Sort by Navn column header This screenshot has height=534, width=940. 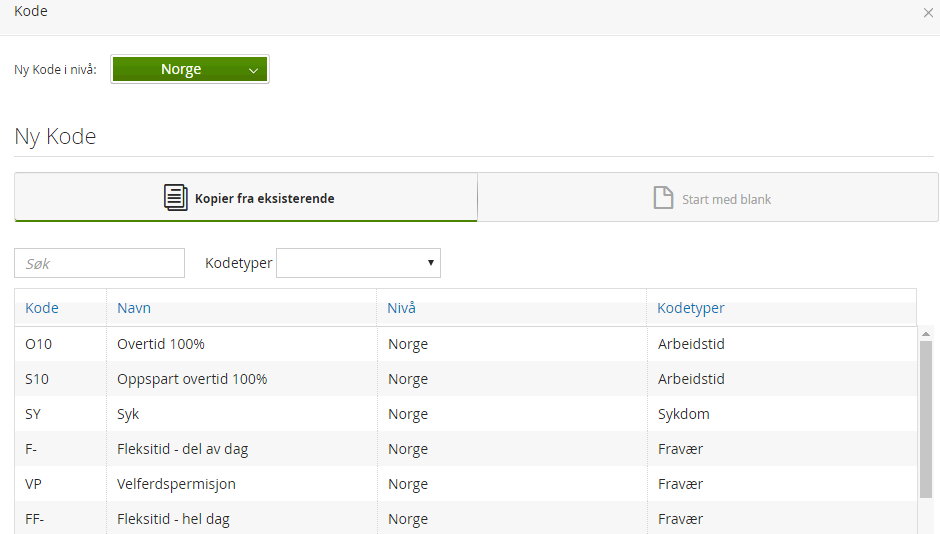pyautogui.click(x=134, y=308)
